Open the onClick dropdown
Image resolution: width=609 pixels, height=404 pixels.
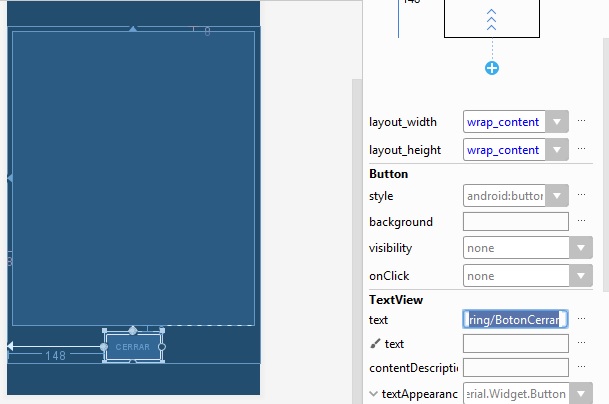point(581,275)
